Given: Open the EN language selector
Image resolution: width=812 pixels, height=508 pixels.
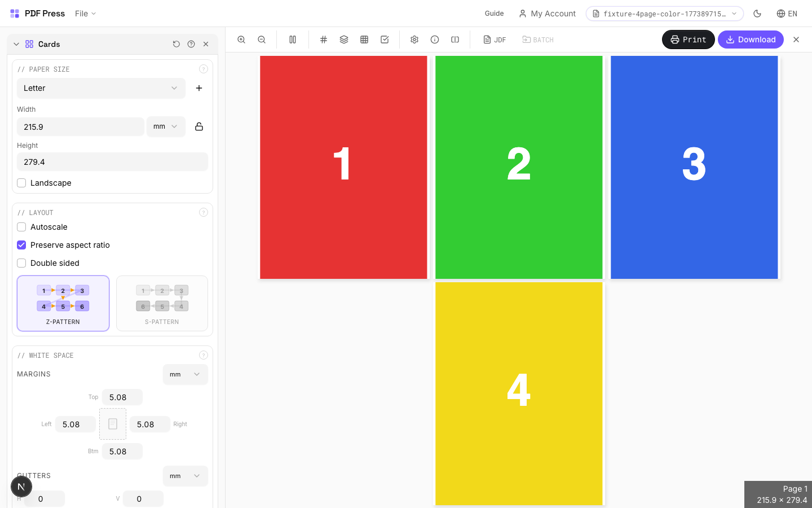Looking at the screenshot, I should (x=787, y=14).
